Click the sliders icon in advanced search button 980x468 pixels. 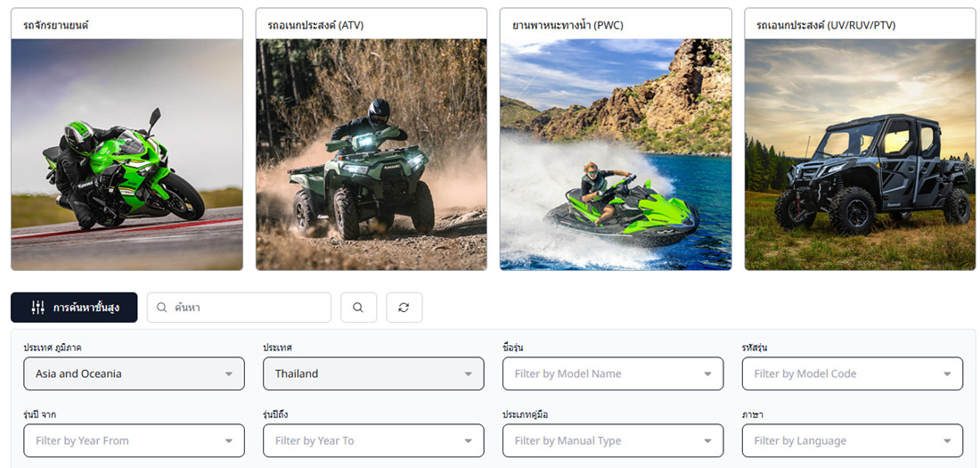(x=37, y=308)
